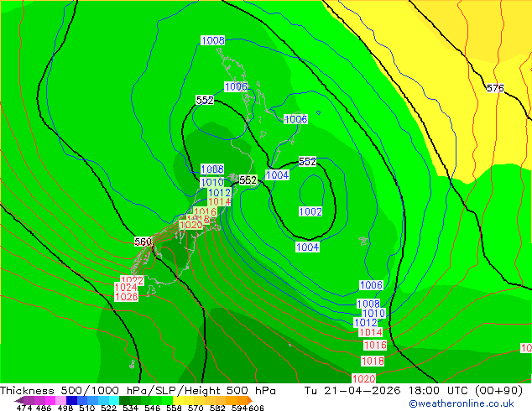Click the legend value 570
The height and width of the screenshot is (411, 532).
click(196, 408)
